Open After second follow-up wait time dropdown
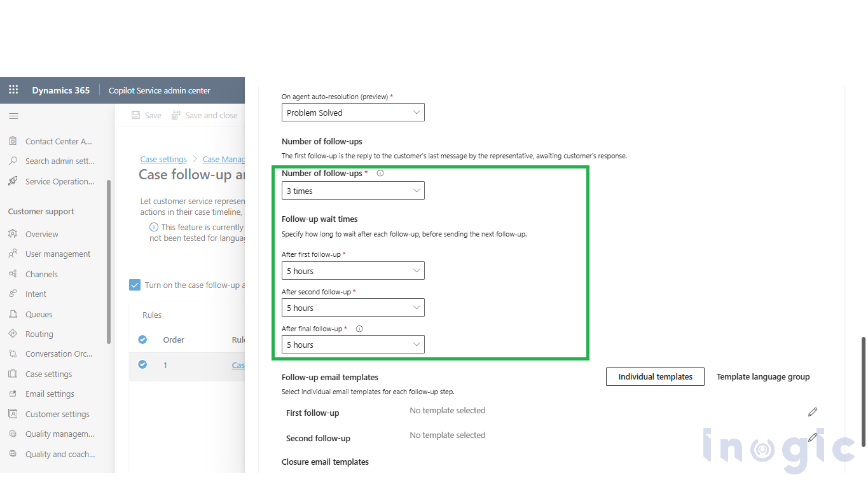868x501 pixels. coord(353,308)
